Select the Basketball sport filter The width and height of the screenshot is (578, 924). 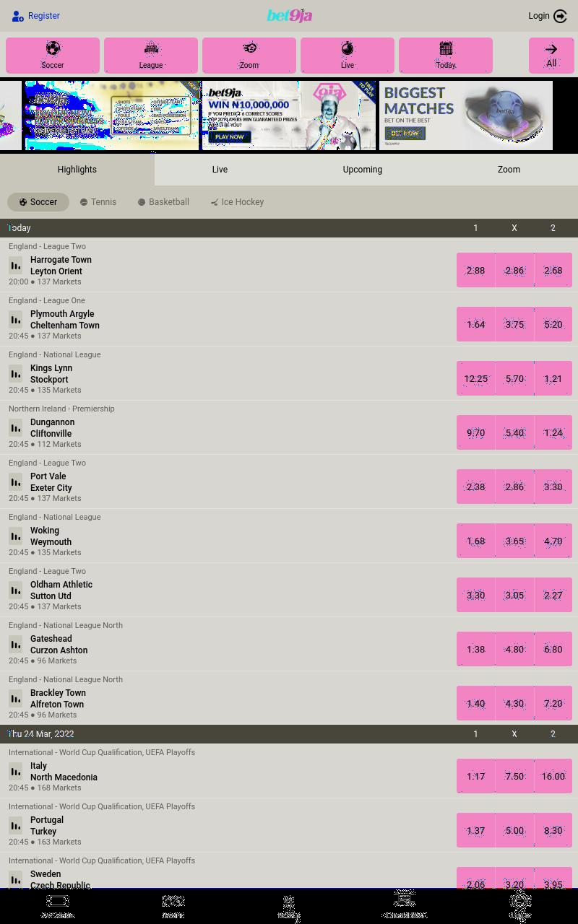pos(163,202)
